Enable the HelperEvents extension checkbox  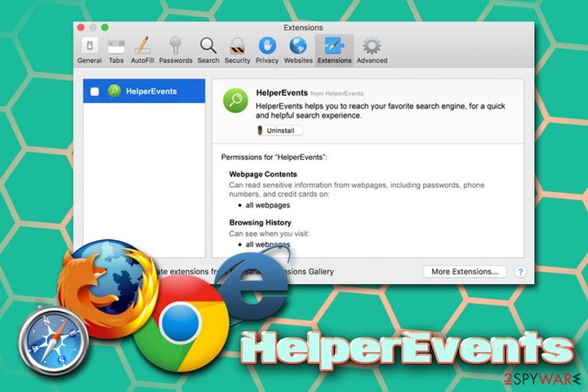[94, 91]
